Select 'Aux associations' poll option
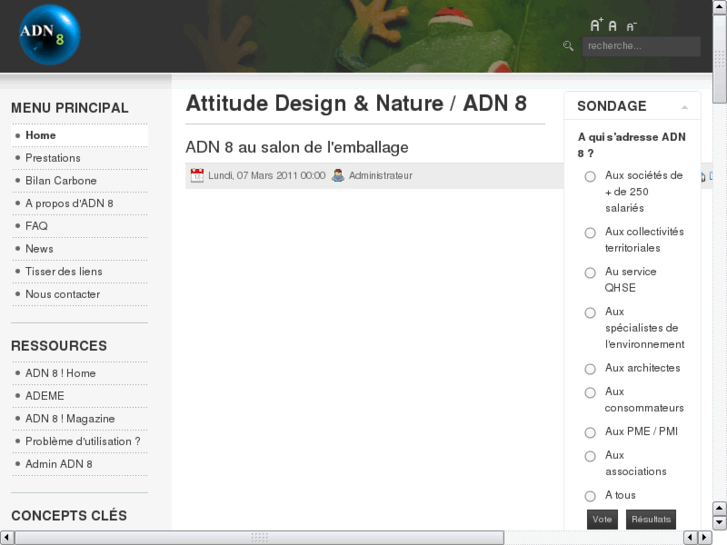This screenshot has width=727, height=545. [x=590, y=456]
